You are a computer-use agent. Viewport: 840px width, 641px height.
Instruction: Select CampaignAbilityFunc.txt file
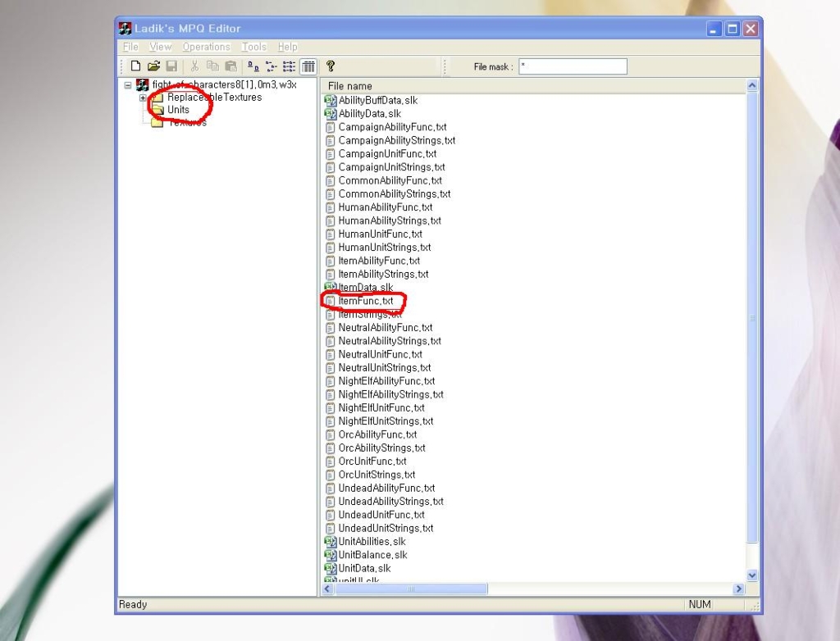(392, 127)
